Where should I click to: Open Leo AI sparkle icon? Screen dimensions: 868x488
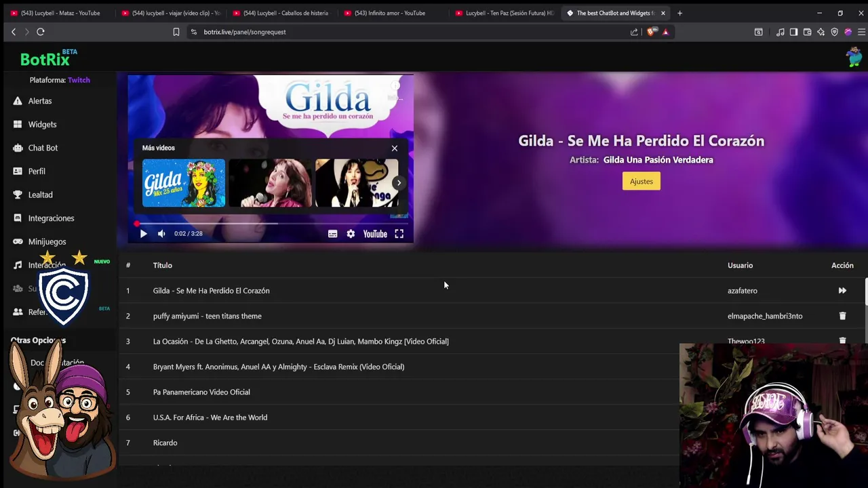tap(821, 32)
